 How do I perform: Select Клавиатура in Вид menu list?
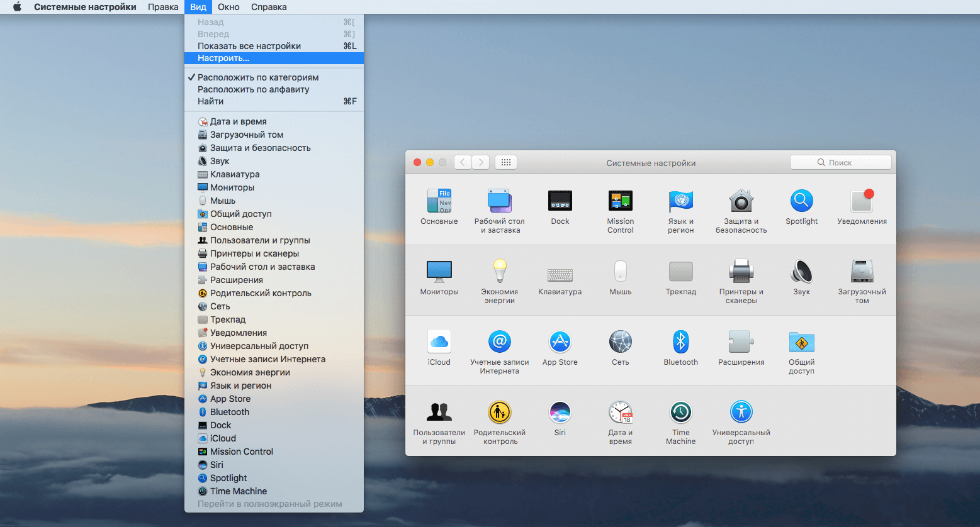point(274,174)
